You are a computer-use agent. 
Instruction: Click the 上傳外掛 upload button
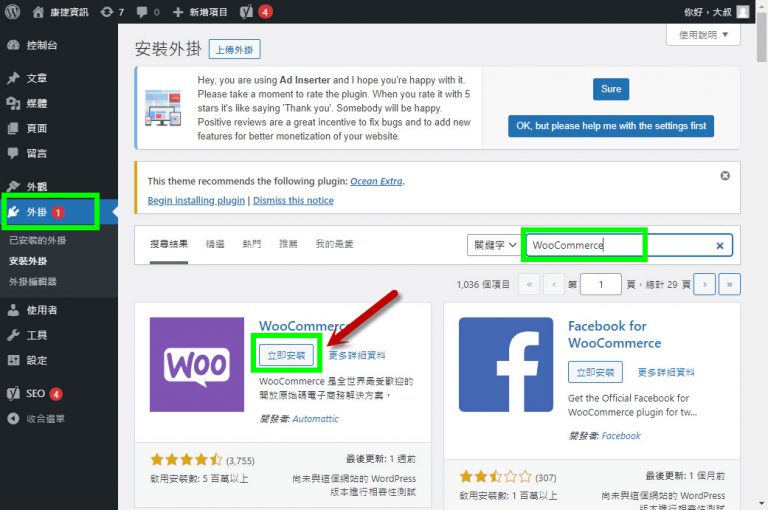[235, 49]
